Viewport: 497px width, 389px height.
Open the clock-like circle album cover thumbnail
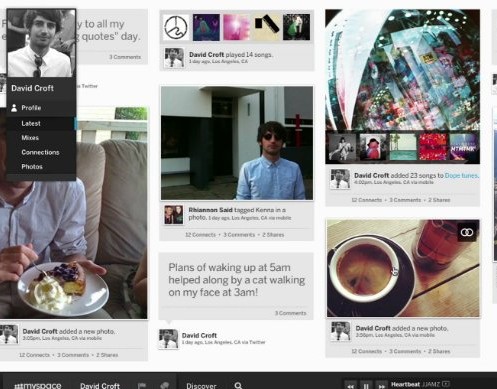(176, 27)
